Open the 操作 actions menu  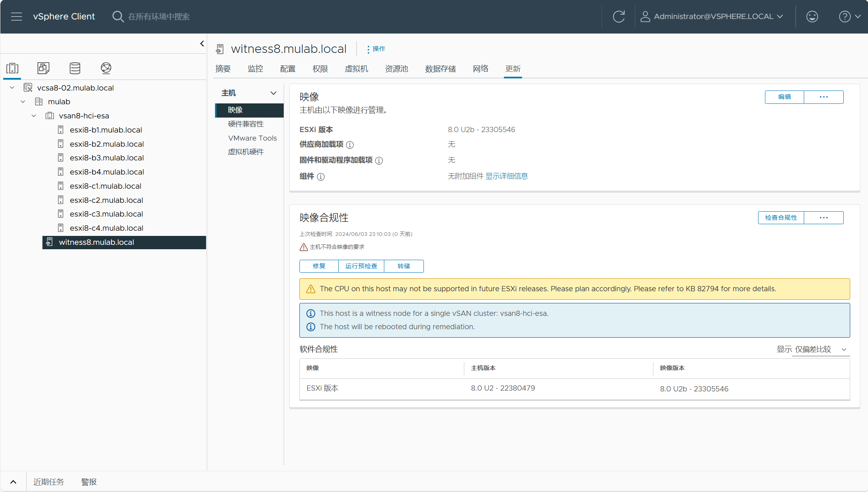375,49
